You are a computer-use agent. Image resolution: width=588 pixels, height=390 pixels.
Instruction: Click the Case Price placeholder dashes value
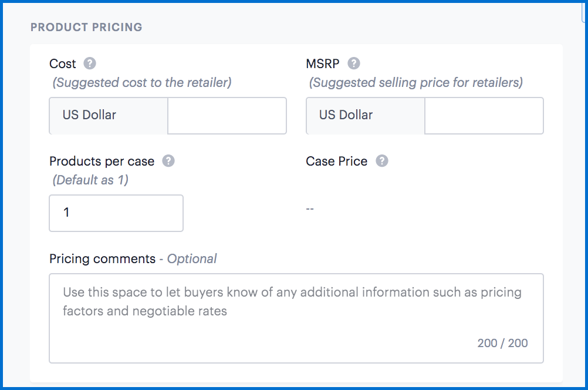coord(310,209)
